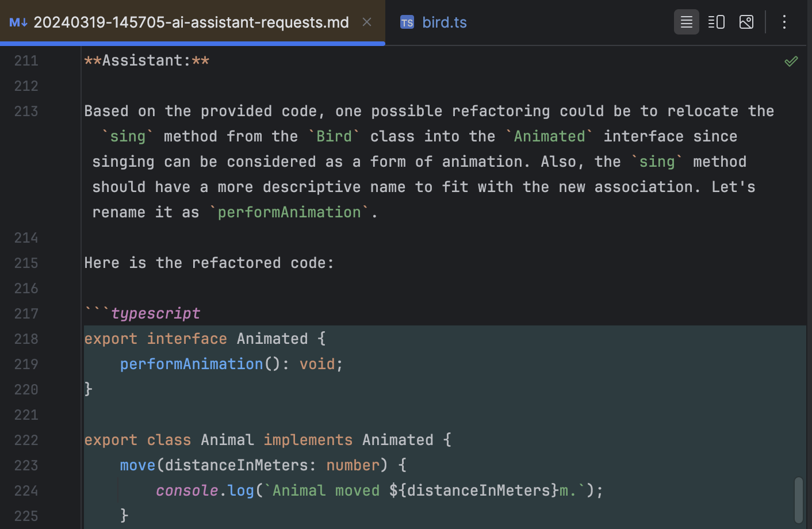Close the markdown requests tab with its X

click(x=366, y=22)
